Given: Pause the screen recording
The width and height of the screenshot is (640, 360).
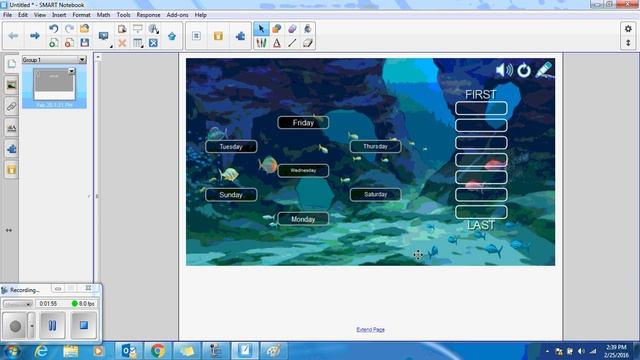Looking at the screenshot, I should [52, 326].
